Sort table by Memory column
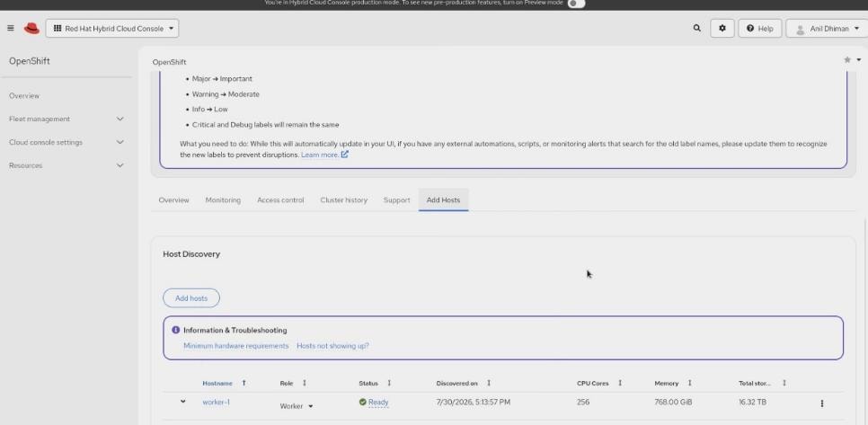The image size is (868, 425). pos(673,383)
